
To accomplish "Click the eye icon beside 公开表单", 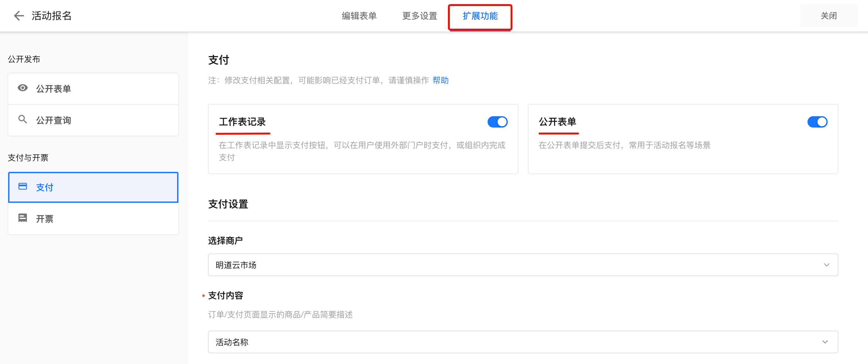I will pyautogui.click(x=23, y=88).
